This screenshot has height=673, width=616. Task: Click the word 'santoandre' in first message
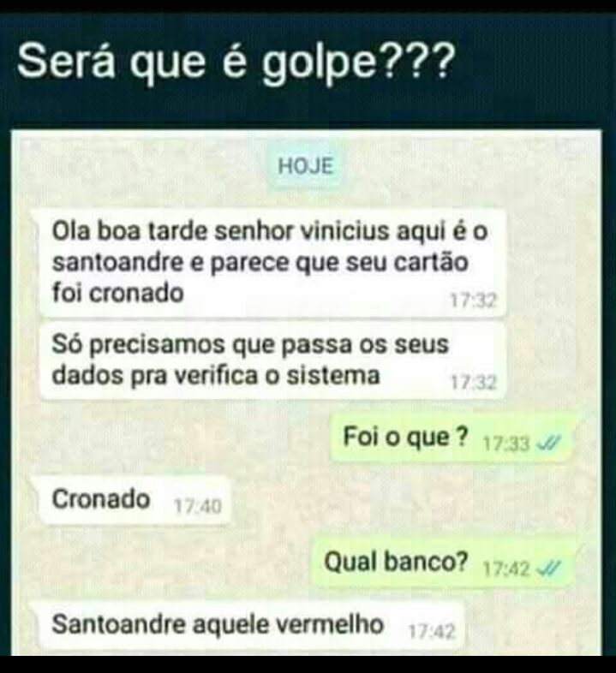click(x=117, y=263)
